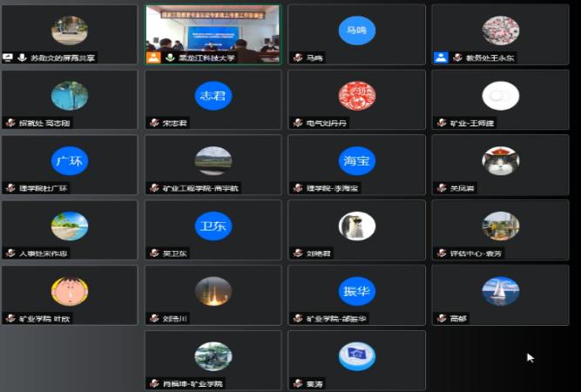Select the penguin avatar of 刘艳君
581x392 pixels.
(356, 226)
